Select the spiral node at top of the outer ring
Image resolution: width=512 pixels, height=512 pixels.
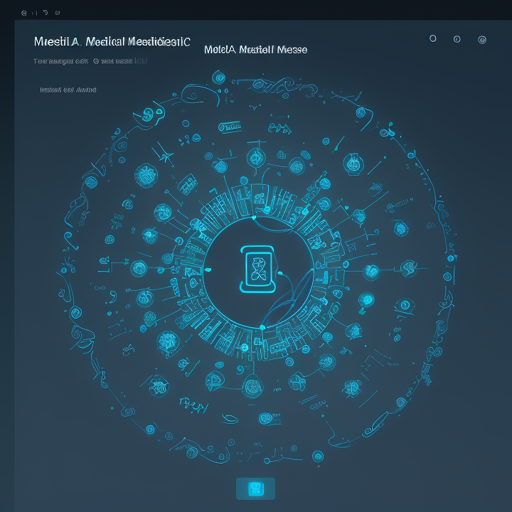(219, 78)
